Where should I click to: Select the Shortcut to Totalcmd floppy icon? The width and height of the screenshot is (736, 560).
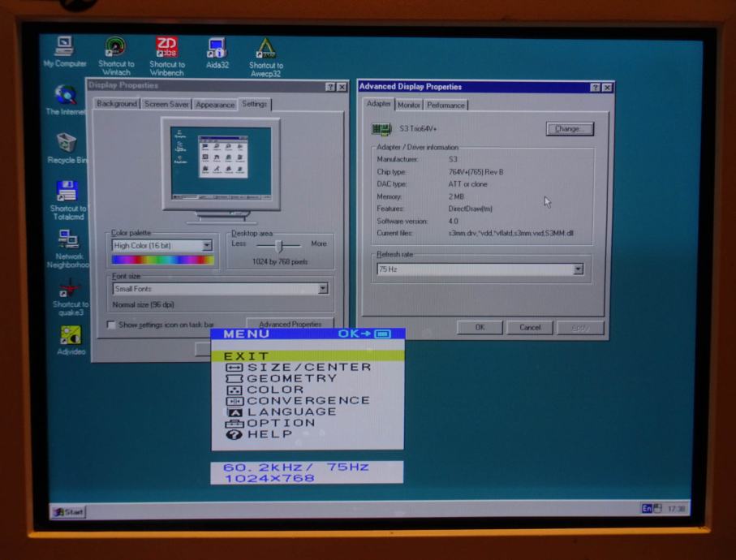(67, 191)
